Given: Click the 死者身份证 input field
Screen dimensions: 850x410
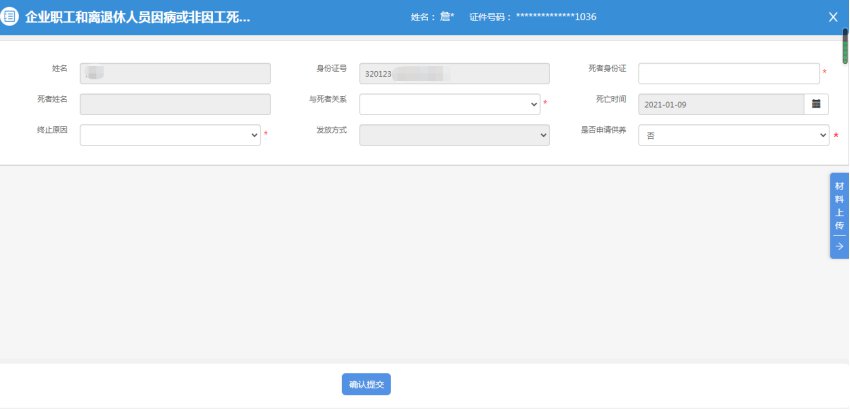Looking at the screenshot, I should pyautogui.click(x=728, y=73).
